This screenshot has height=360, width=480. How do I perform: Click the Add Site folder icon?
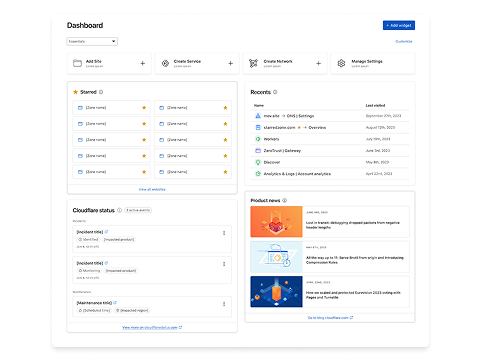click(77, 63)
